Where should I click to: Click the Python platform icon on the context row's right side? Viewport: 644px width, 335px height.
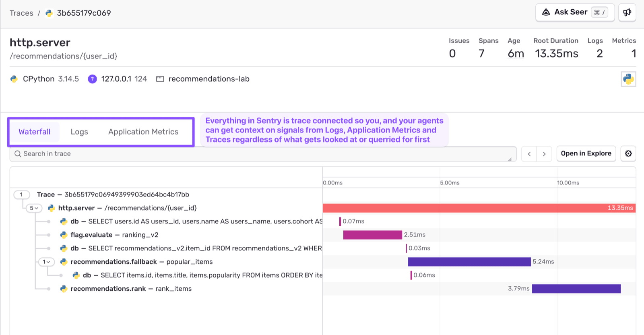click(x=628, y=79)
